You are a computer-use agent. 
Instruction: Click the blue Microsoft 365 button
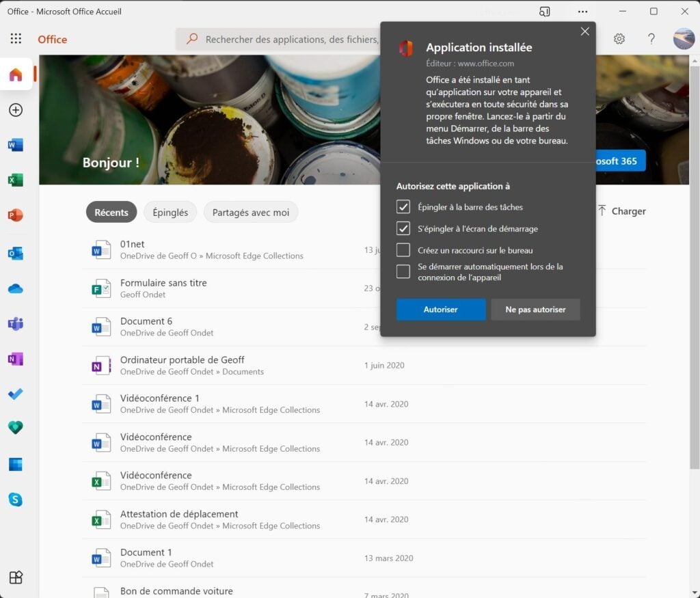(x=621, y=161)
